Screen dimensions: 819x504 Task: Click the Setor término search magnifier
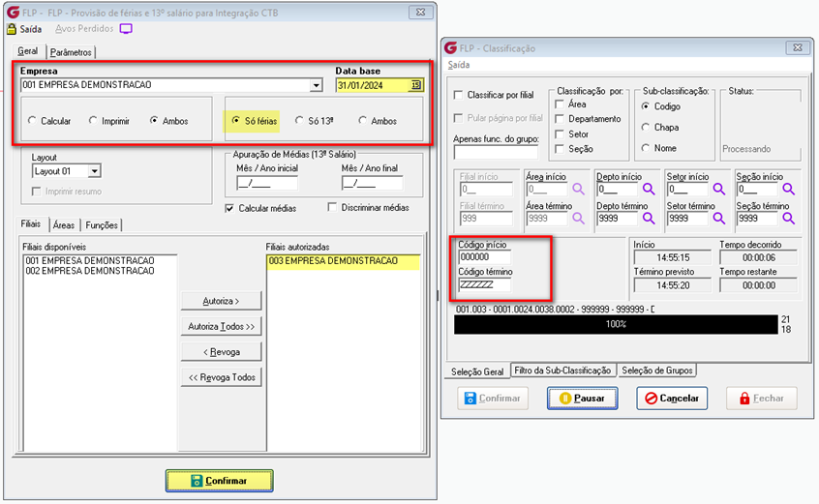(x=719, y=218)
